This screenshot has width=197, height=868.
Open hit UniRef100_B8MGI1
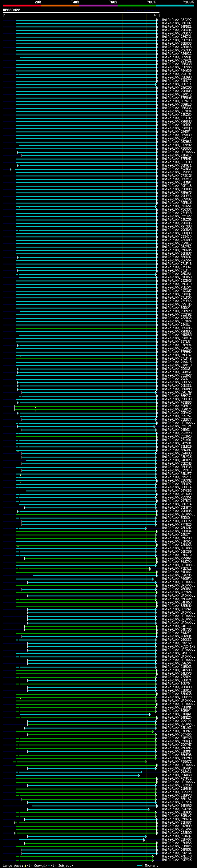pos(177,165)
